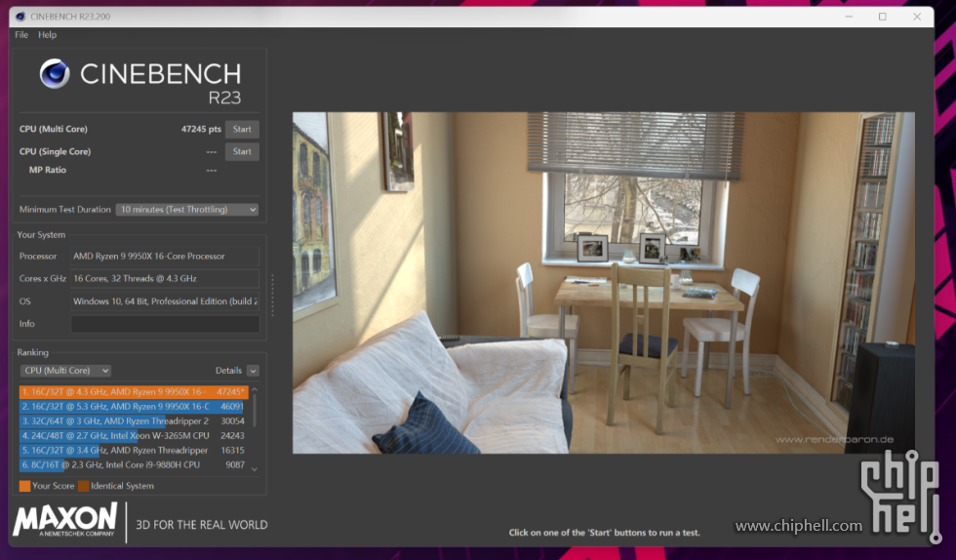Start the CPU Multi Core test
The width and height of the screenshot is (956, 560).
point(242,129)
